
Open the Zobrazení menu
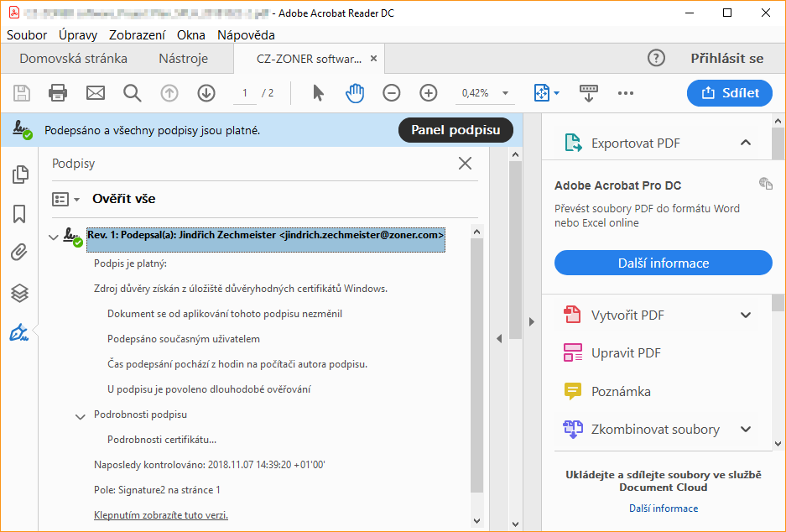pyautogui.click(x=137, y=35)
